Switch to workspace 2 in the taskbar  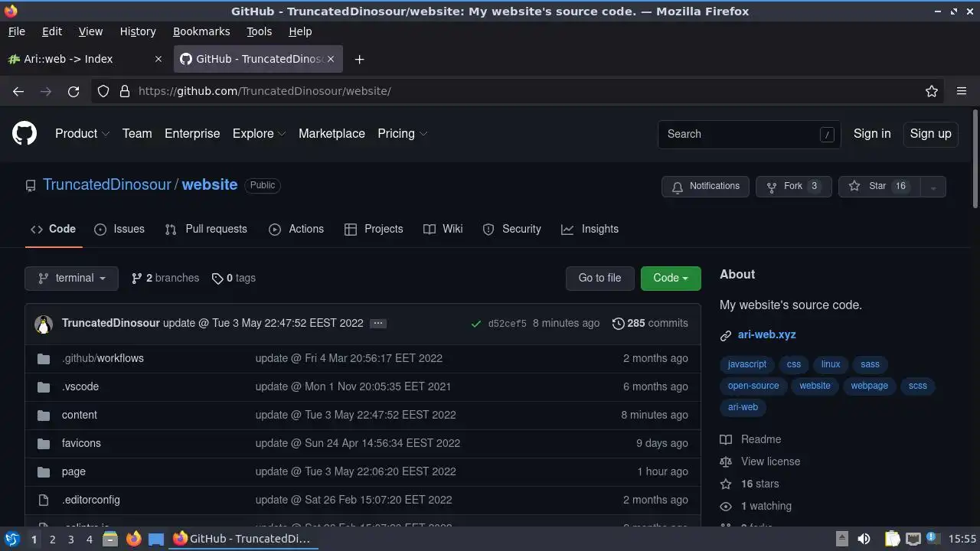52,539
